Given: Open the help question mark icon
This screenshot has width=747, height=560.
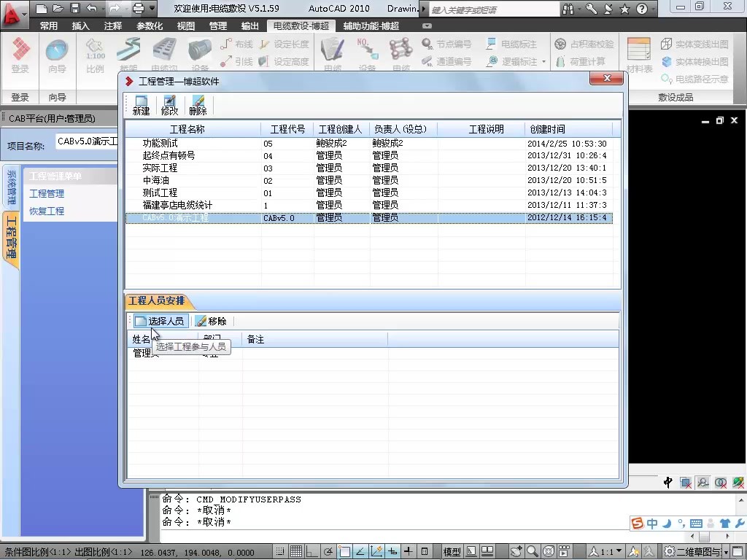Looking at the screenshot, I should coord(642,9).
